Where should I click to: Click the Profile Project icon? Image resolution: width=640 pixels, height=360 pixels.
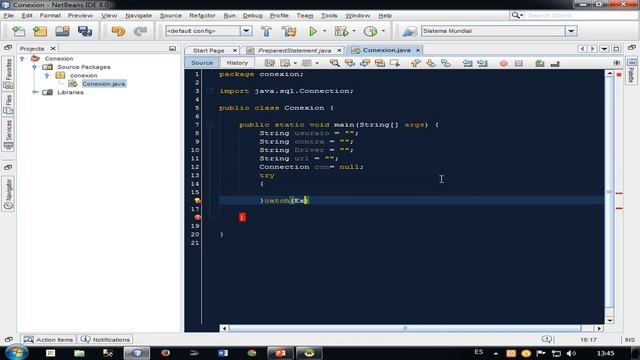click(370, 31)
